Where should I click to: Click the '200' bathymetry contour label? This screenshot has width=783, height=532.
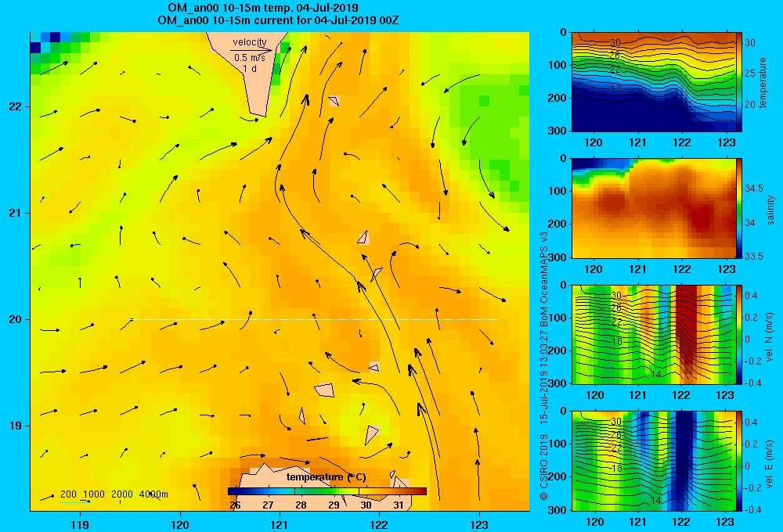[68, 494]
